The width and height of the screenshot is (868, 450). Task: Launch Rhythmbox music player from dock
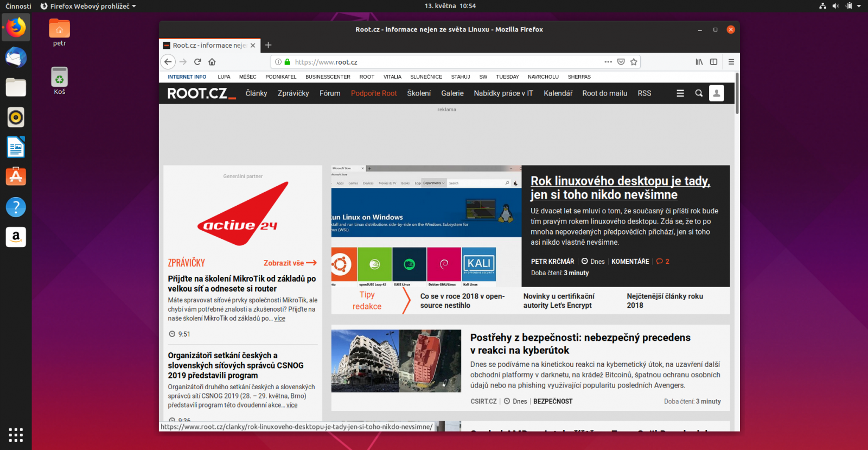(16, 117)
